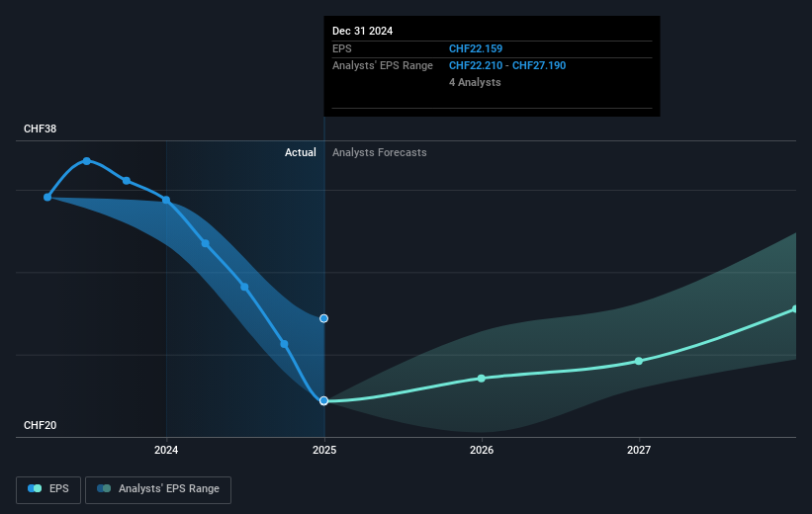
Task: Click the EPS point after the 2023 peak
Action: 127,181
